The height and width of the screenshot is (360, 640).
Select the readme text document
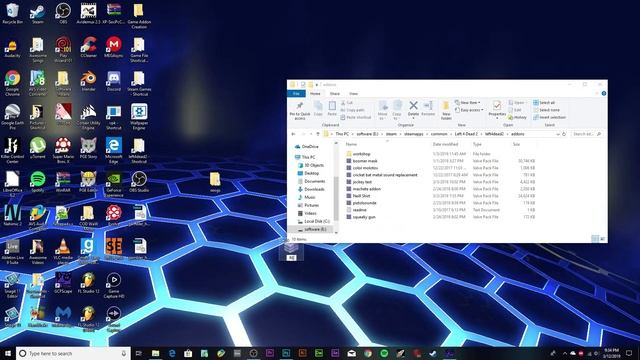click(440, 210)
